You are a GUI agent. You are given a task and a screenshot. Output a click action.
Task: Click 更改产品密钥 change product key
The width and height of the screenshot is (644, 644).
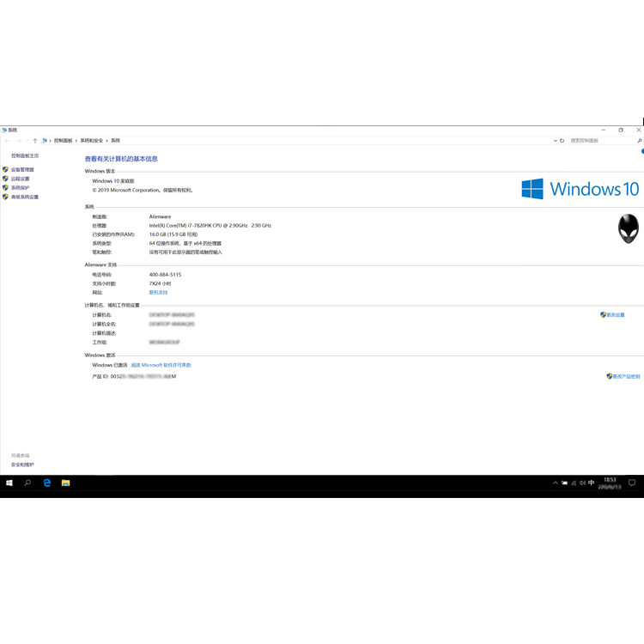pyautogui.click(x=626, y=377)
